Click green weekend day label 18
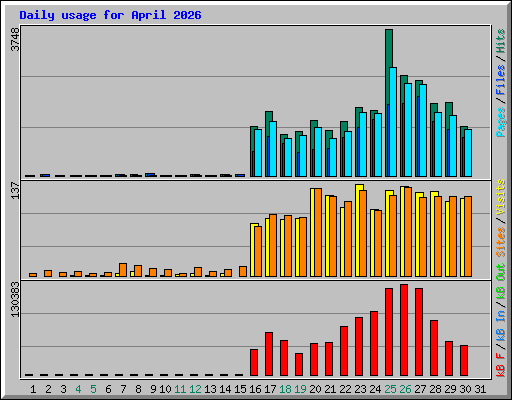 point(285,389)
